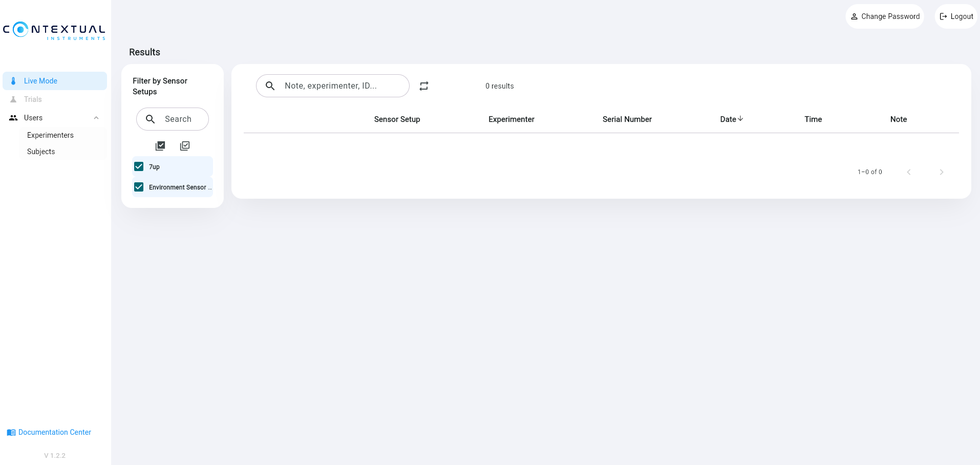
Task: Open the Subjects page
Action: (41, 152)
